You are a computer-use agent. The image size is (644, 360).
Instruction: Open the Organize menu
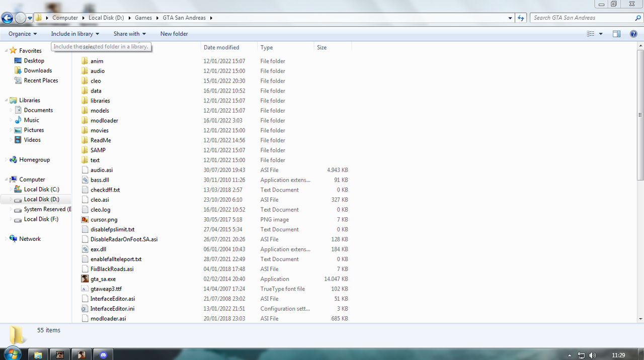(23, 34)
